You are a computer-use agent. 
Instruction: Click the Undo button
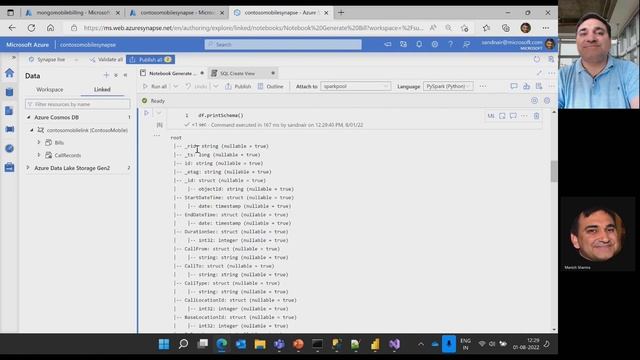click(x=197, y=87)
